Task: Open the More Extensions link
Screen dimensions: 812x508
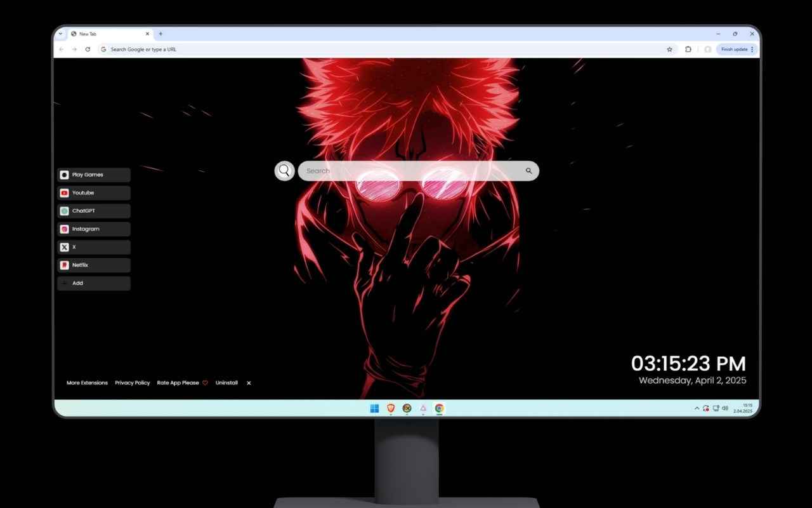Action: pyautogui.click(x=87, y=383)
